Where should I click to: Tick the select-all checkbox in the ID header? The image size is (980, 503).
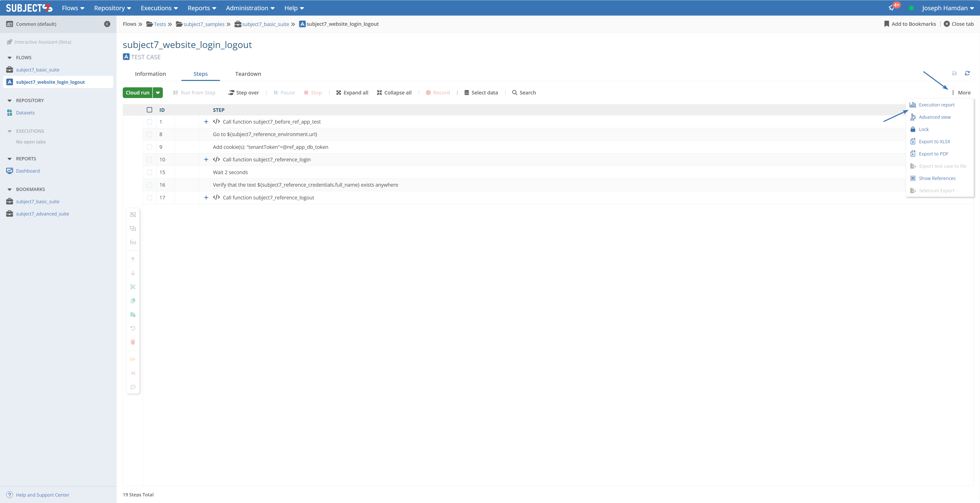click(x=150, y=110)
